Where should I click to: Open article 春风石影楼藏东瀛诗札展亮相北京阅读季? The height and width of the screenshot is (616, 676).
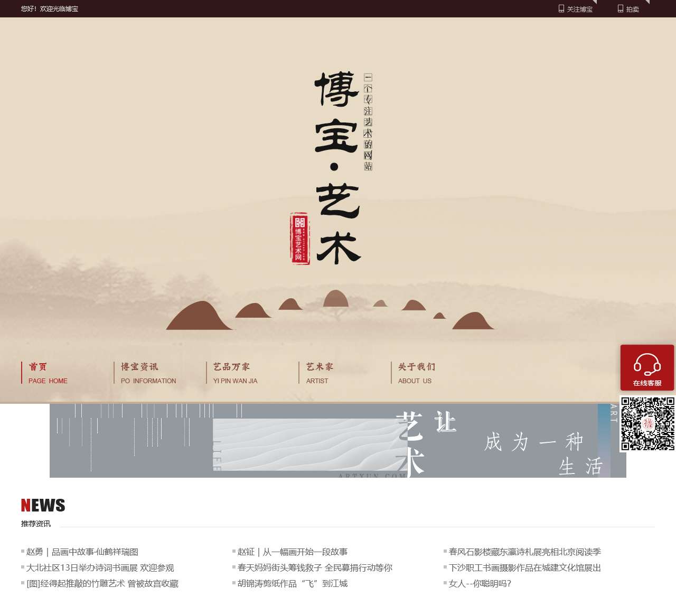[525, 552]
